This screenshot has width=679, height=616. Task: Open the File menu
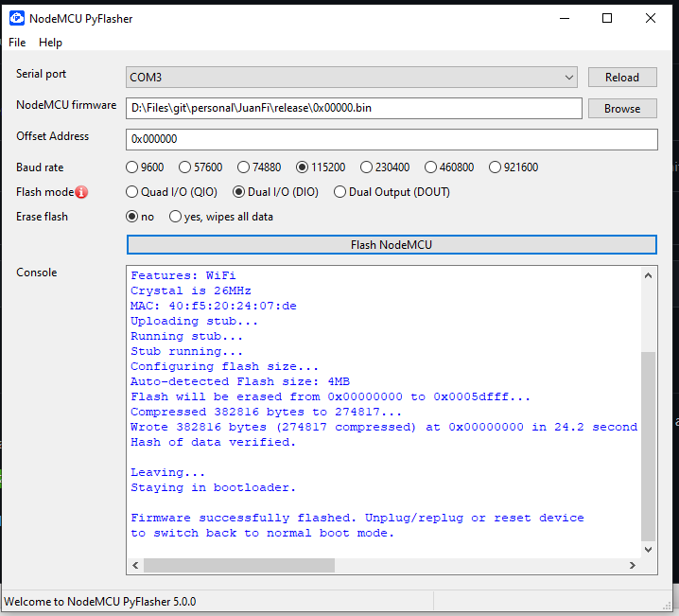[x=17, y=43]
